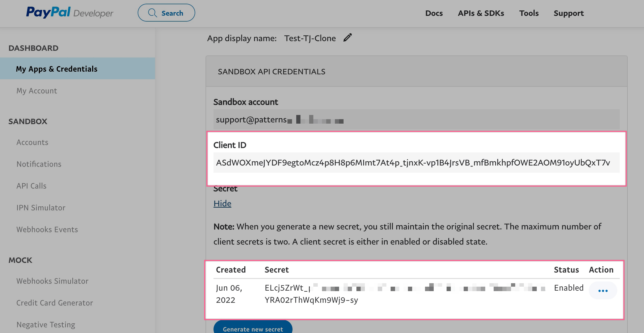Open the Webhooks Simulator
Image resolution: width=644 pixels, height=333 pixels.
point(52,281)
